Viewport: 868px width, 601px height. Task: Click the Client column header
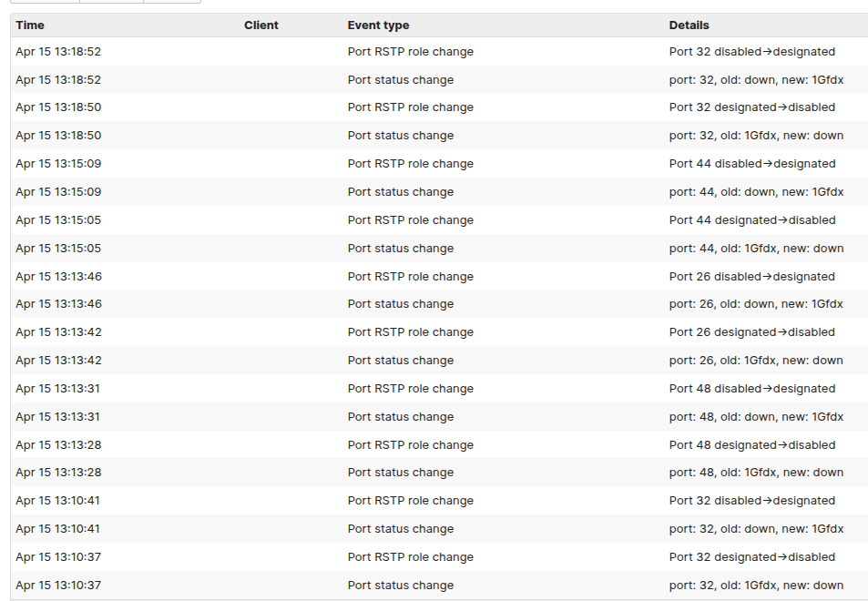[261, 25]
